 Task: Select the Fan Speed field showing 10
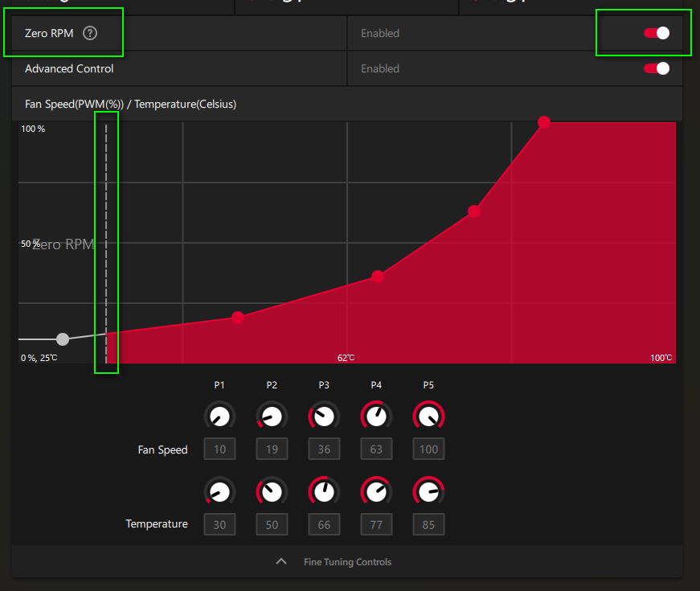[x=219, y=449]
